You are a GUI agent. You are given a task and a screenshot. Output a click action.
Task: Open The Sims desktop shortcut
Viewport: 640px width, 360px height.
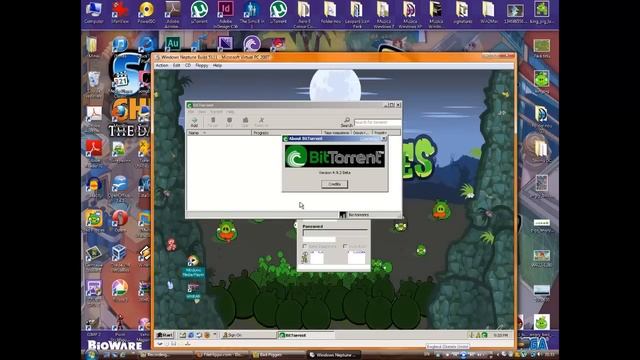pos(251,14)
